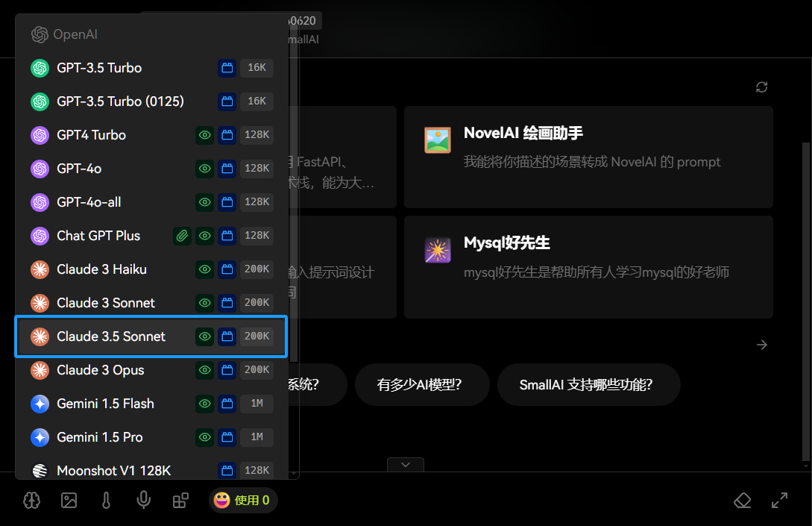Open the NovelAI 绘画助手 assistant card
The height and width of the screenshot is (526, 812).
click(589, 157)
